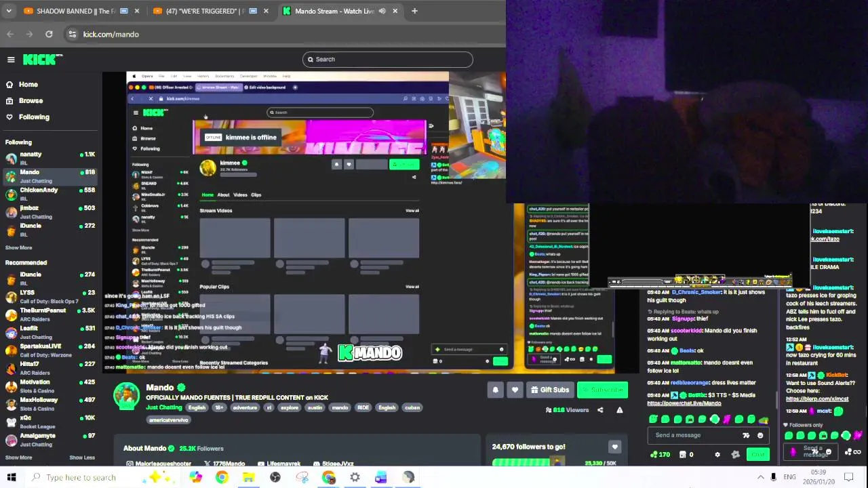The width and height of the screenshot is (868, 488).
Task: Open TheBurntPeanut recommended channel
Action: (50, 314)
